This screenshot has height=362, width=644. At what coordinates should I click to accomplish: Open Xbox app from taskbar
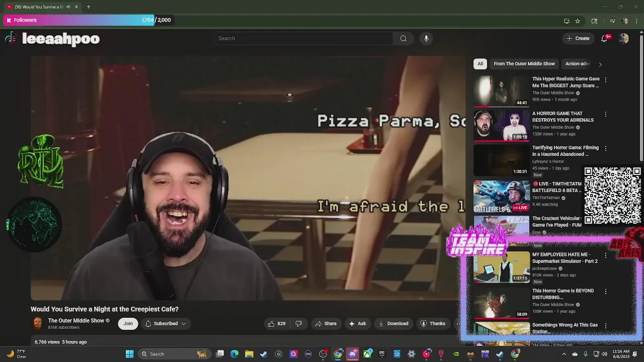(367, 354)
